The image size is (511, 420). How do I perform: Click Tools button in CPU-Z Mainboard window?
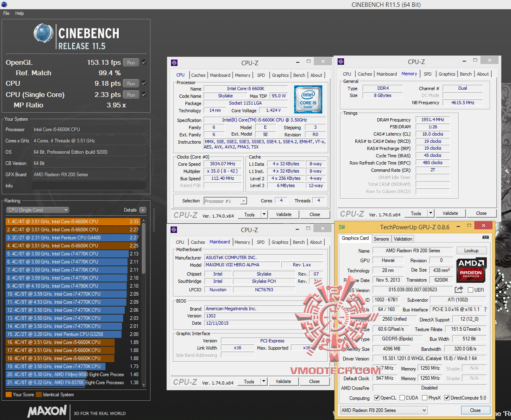pos(249,381)
